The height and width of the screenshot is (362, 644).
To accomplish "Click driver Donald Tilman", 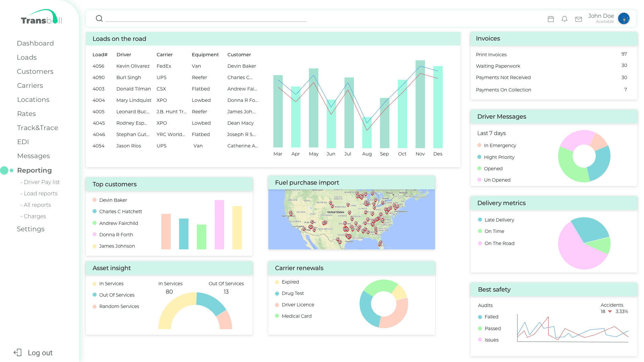I will point(133,89).
